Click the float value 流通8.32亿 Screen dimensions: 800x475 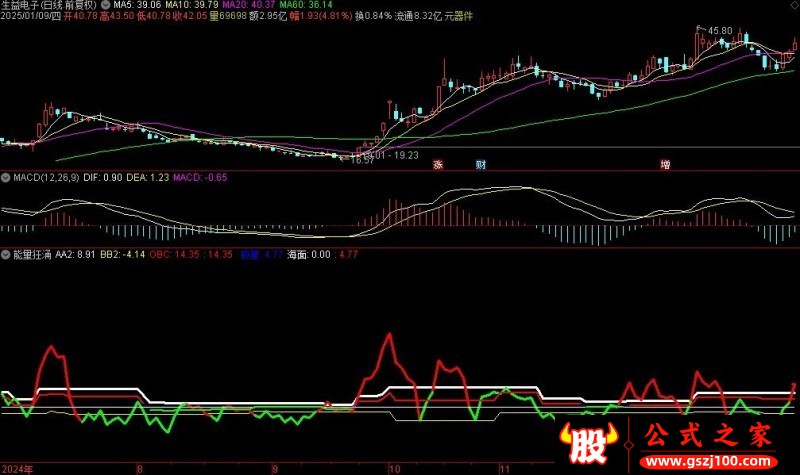tap(418, 16)
